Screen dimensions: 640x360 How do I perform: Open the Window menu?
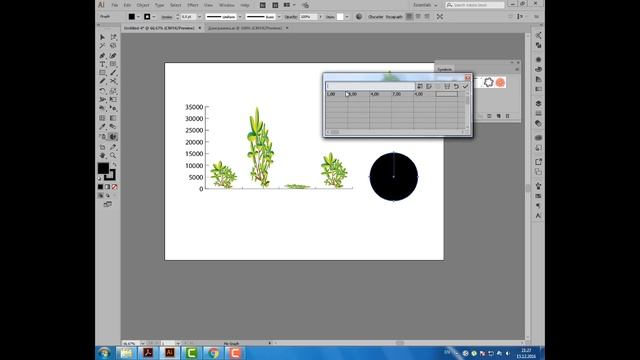tap(227, 5)
